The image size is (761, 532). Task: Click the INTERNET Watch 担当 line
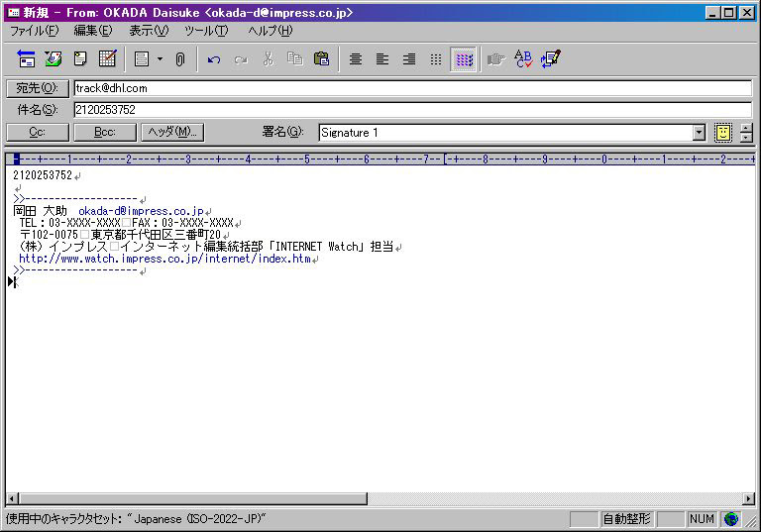coord(206,247)
